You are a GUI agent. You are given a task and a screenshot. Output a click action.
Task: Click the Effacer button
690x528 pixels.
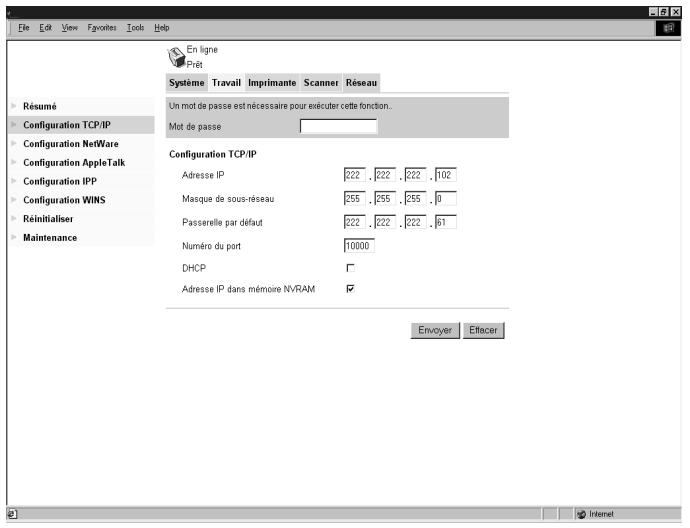tap(483, 330)
